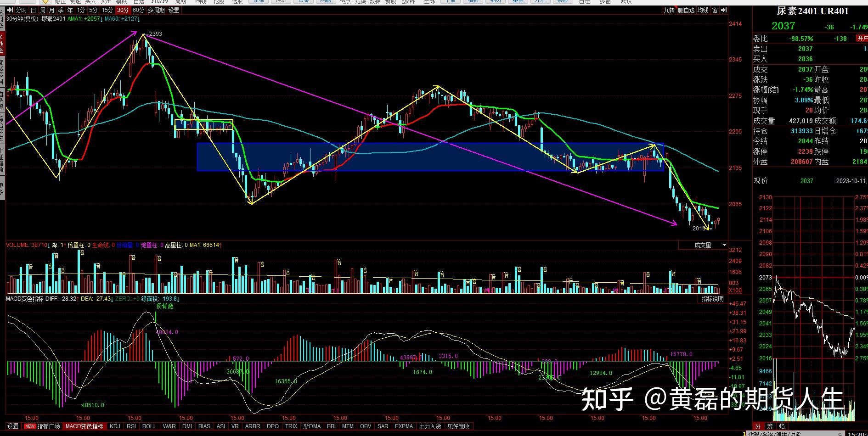The width and height of the screenshot is (868, 436).
Task: Switch chart to 1分 period
Action: tap(81, 10)
